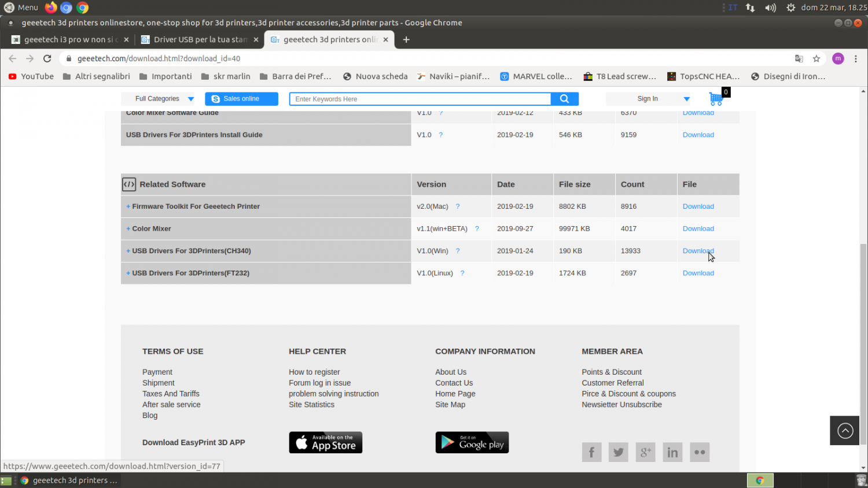This screenshot has height=488, width=868.
Task: Expand Firmware Toolkit For Geeetech Printer row
Action: tap(128, 206)
